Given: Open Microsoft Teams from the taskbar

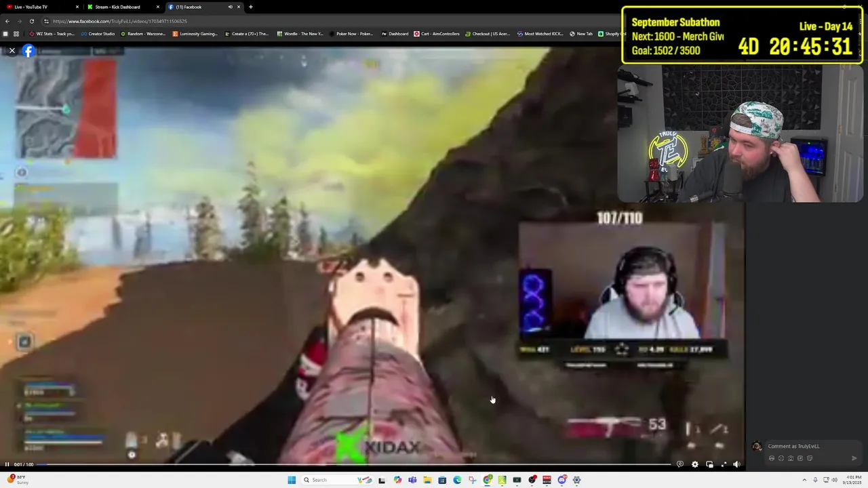Looking at the screenshot, I should tap(412, 480).
